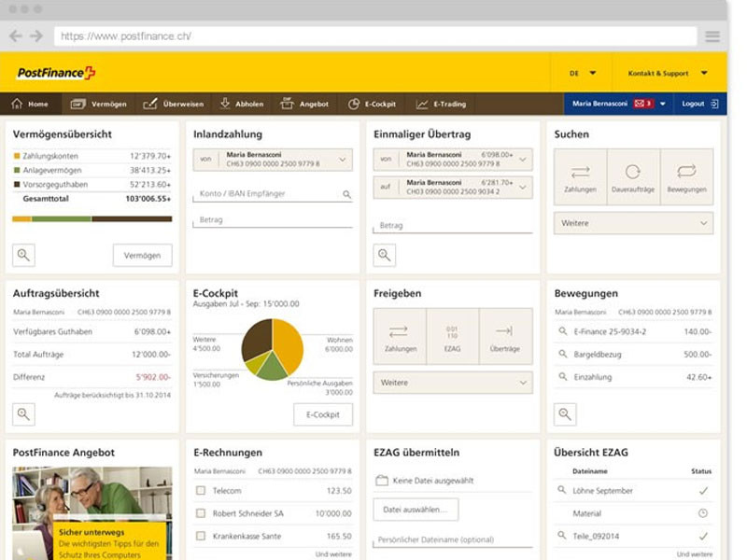Open the unread messages envelope badge
This screenshot has width=747, height=560.
click(643, 104)
